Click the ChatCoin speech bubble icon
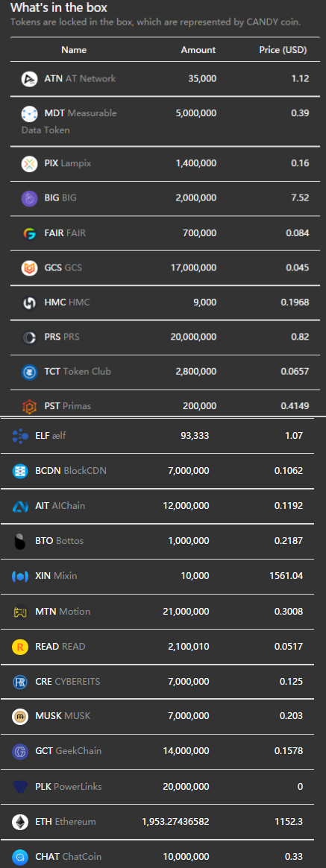The height and width of the screenshot is (868, 326). [x=20, y=856]
